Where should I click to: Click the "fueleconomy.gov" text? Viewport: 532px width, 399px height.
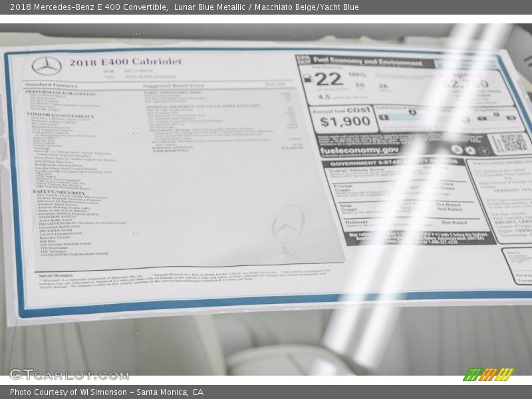point(359,150)
